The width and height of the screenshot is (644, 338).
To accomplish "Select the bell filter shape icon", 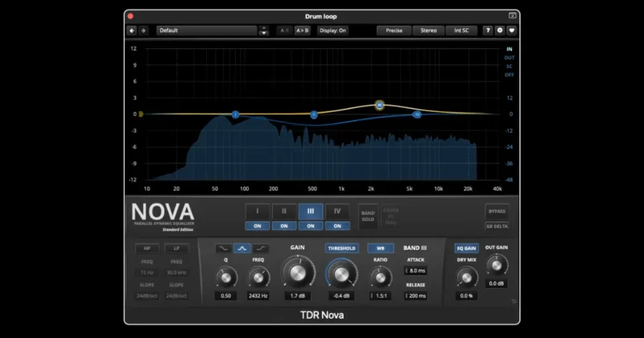I will [x=242, y=248].
